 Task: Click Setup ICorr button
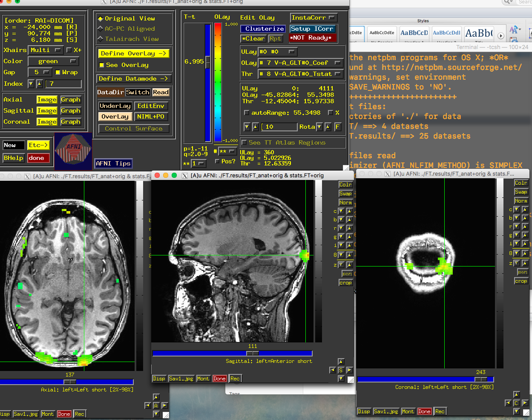click(313, 29)
